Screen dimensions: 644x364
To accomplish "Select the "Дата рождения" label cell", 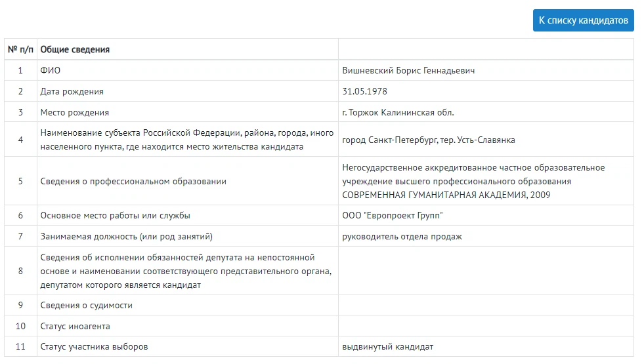I will (72, 91).
